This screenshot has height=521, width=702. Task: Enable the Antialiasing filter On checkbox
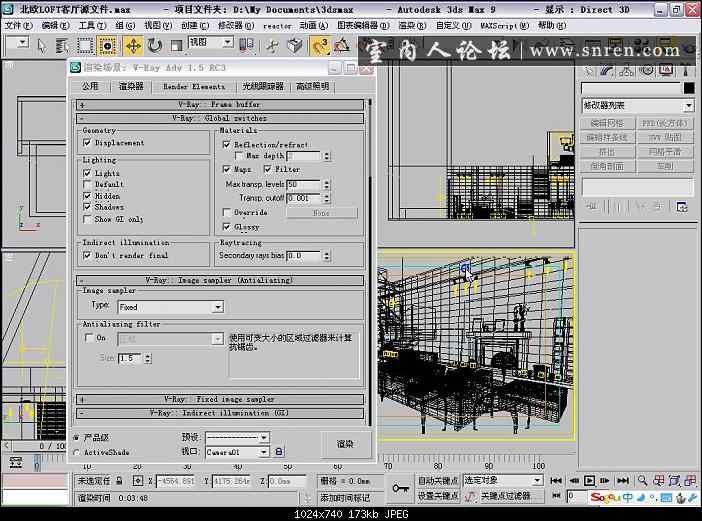tap(89, 338)
